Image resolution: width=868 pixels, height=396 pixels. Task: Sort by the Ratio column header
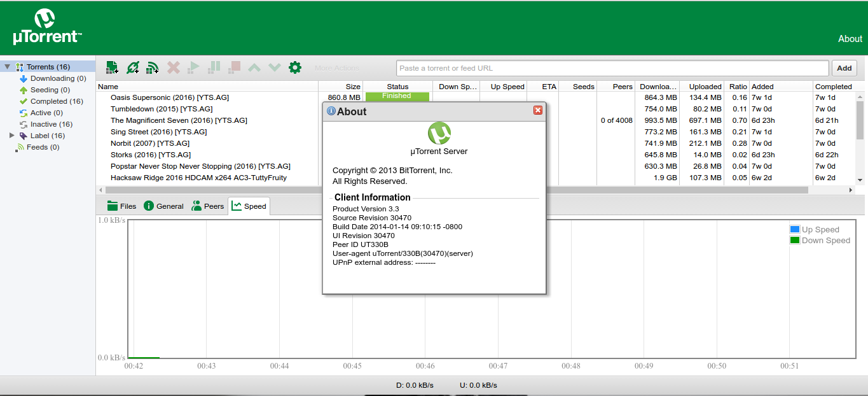click(736, 87)
